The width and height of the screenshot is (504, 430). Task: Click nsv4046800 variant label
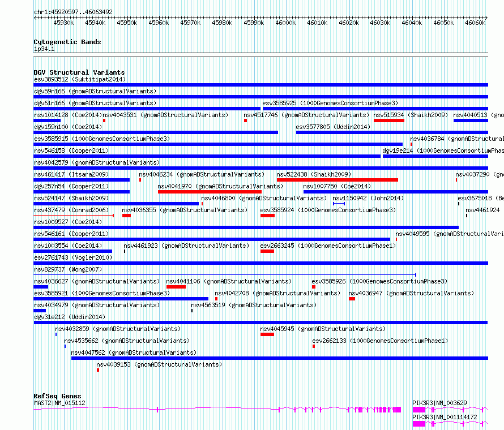coord(264,198)
